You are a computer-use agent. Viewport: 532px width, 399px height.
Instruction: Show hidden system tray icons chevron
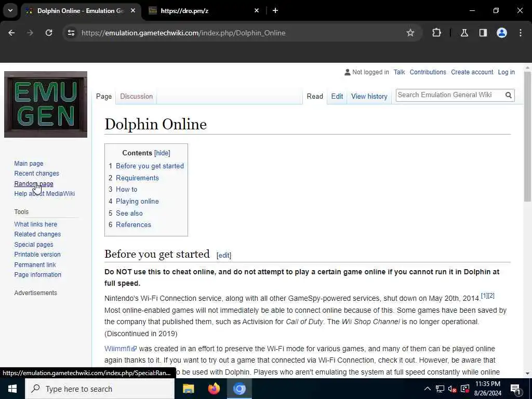tap(428, 389)
